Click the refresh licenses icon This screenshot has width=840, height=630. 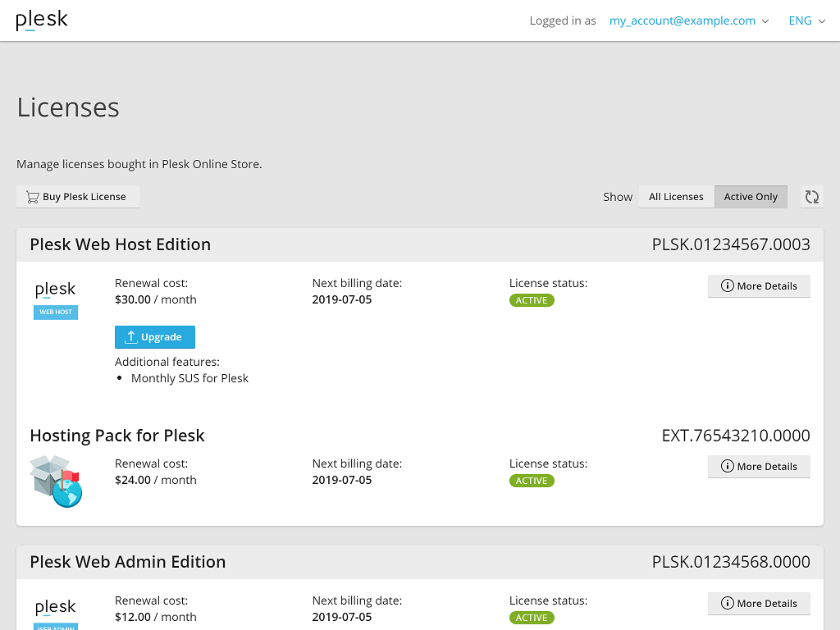point(811,197)
